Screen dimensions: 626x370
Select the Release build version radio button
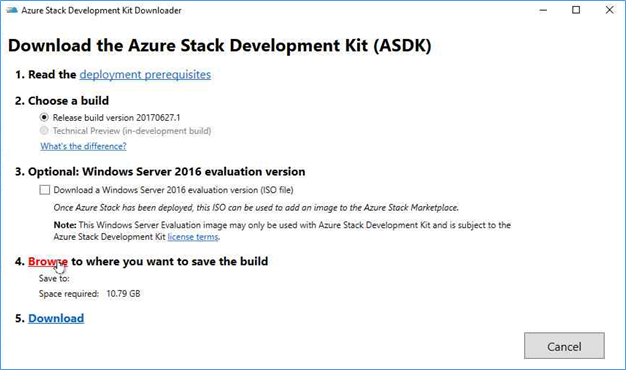click(44, 117)
